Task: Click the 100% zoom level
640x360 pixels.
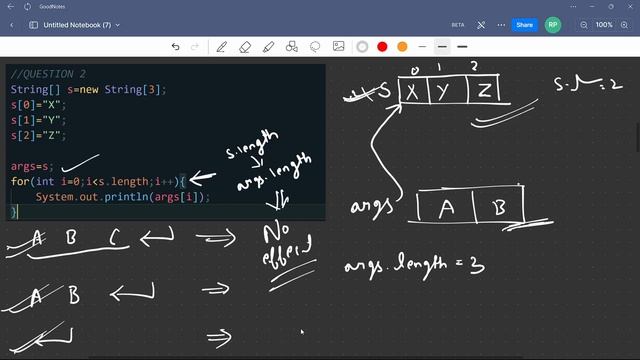Action: click(604, 25)
